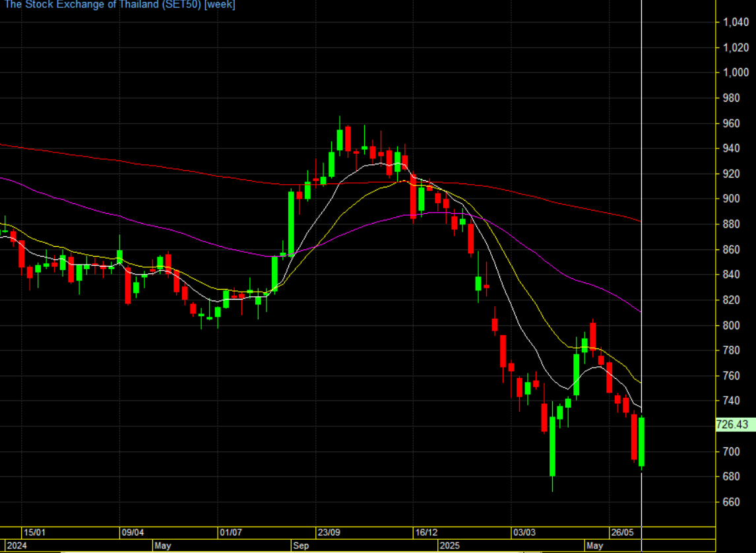
Task: Click the 820 price axis label
Action: (731, 300)
